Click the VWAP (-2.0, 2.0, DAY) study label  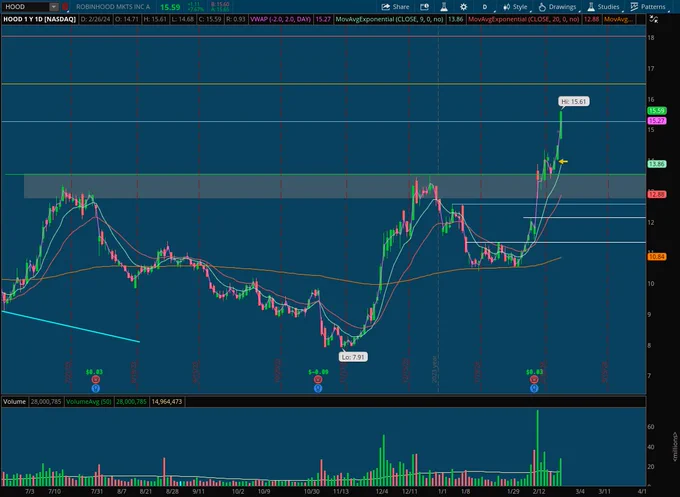click(x=280, y=19)
